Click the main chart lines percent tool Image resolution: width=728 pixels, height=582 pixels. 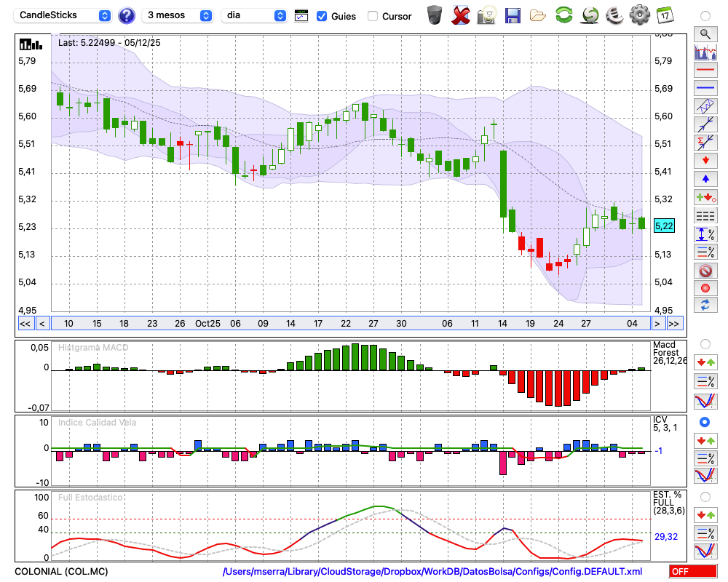(x=705, y=252)
